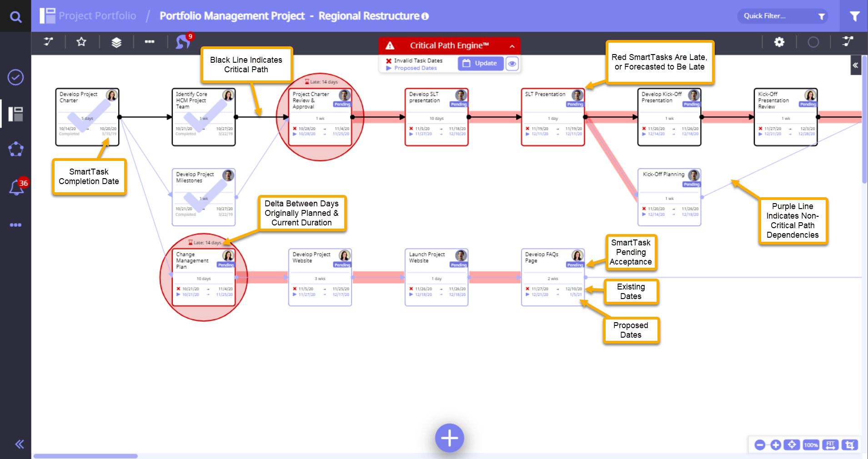The height and width of the screenshot is (459, 868).
Task: Click the 100% zoom reset button
Action: [x=811, y=445]
